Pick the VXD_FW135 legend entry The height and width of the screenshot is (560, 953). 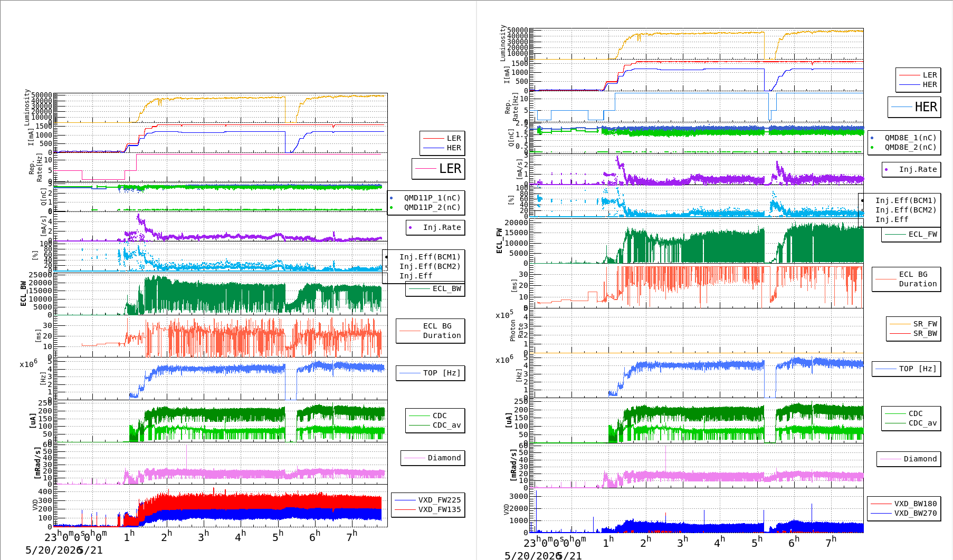[428, 509]
